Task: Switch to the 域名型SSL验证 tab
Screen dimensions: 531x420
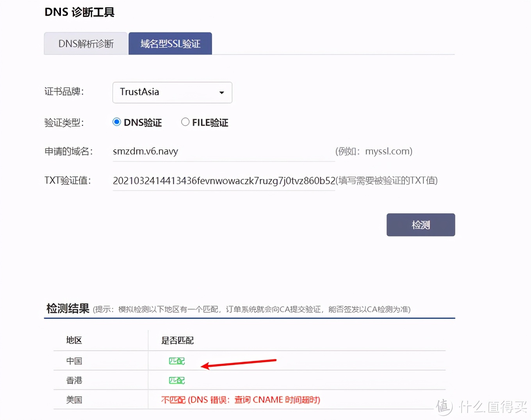Action: pyautogui.click(x=170, y=43)
